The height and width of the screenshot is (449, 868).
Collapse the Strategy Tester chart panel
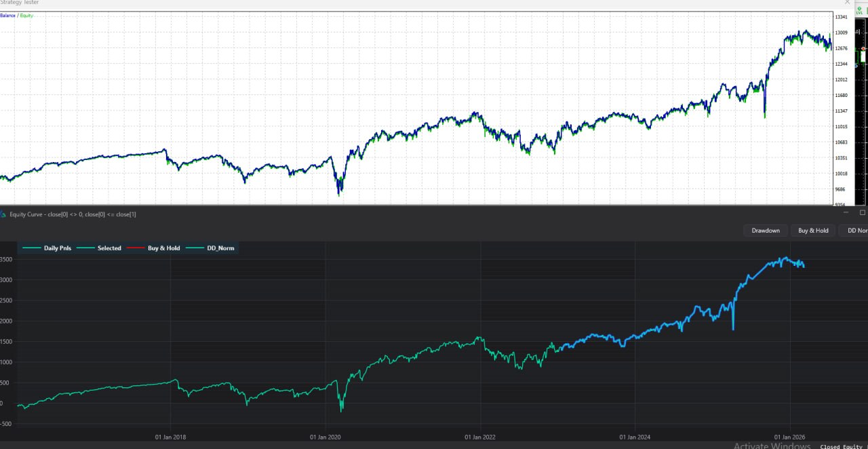pyautogui.click(x=847, y=3)
